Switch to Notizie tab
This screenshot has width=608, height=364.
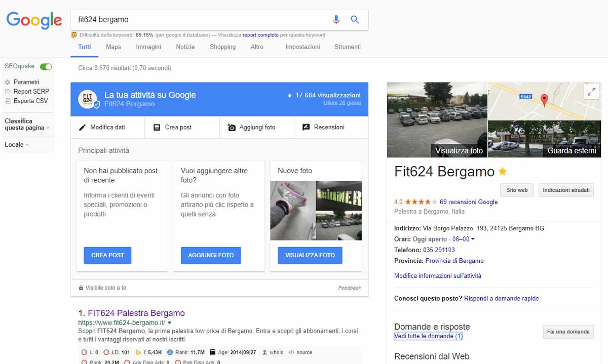click(x=185, y=47)
